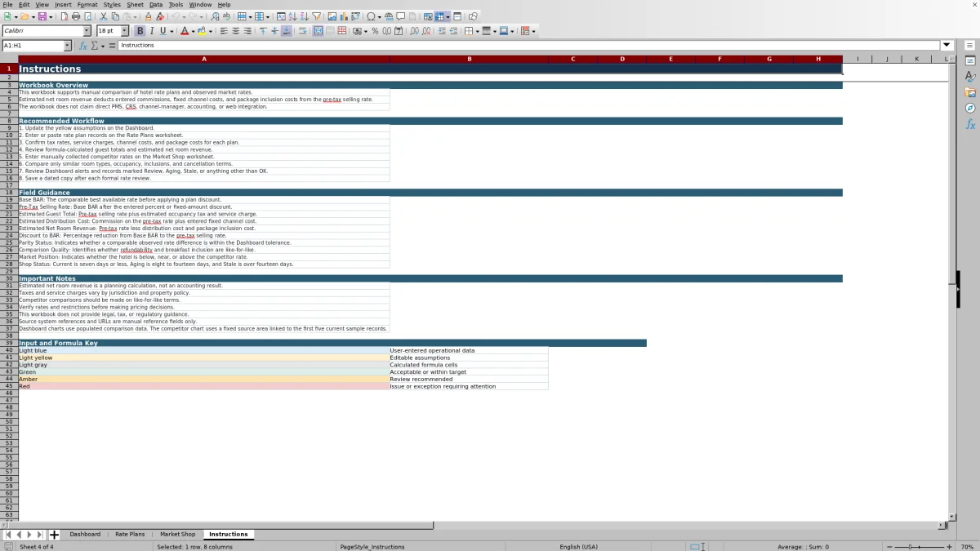Open the Borders dropdown arrow
The height and width of the screenshot is (551, 980).
coord(476,31)
